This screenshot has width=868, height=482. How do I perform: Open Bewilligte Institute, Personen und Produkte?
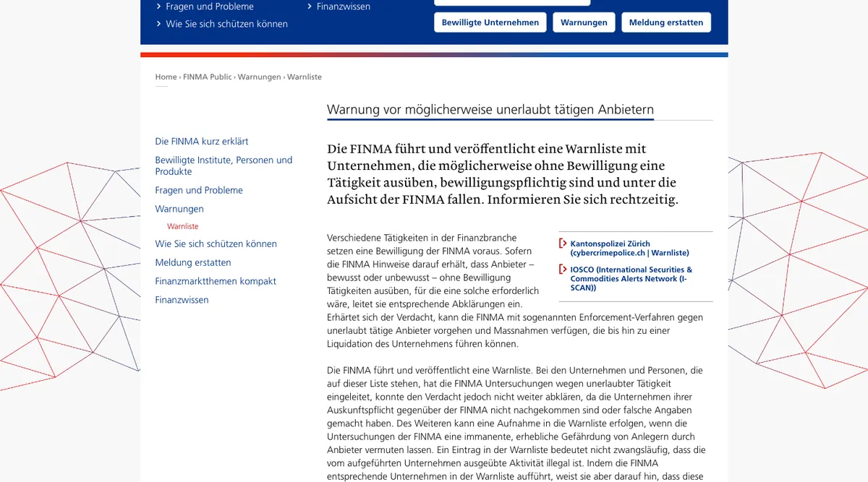[224, 165]
